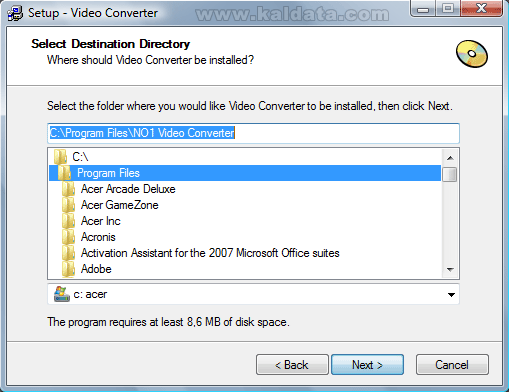Click the installation path text field

click(x=253, y=133)
